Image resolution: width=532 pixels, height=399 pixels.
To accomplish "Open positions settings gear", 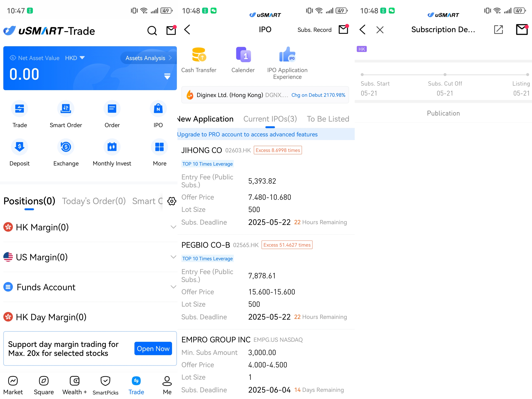I will 172,201.
